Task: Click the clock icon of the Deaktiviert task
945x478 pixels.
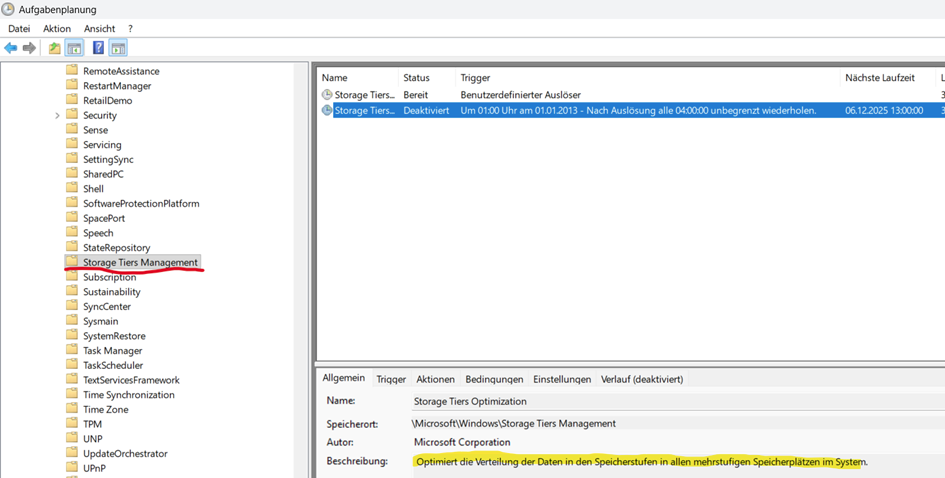Action: [x=327, y=110]
